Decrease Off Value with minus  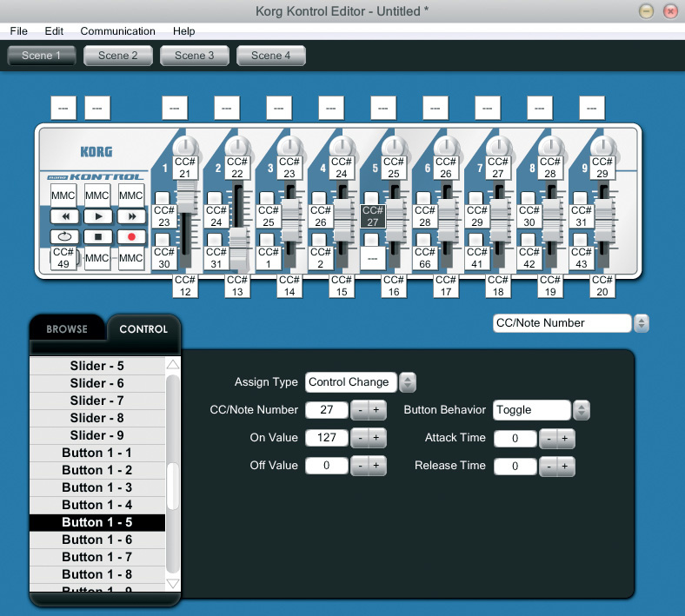click(x=360, y=466)
